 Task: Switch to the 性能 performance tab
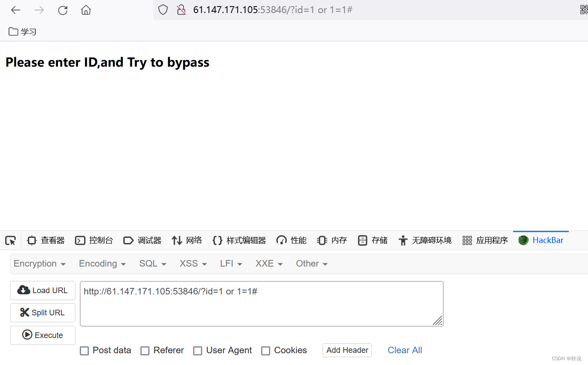click(292, 240)
